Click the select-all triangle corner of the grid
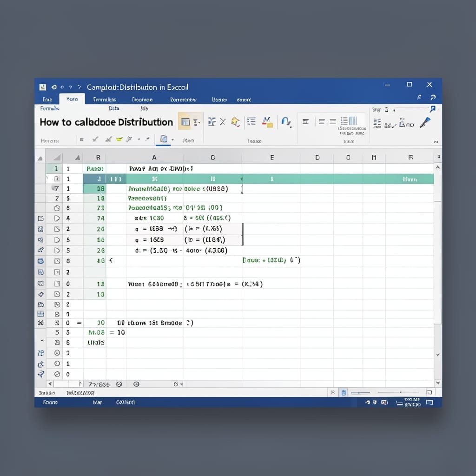Screen dimensions: 476x476 coord(57,157)
